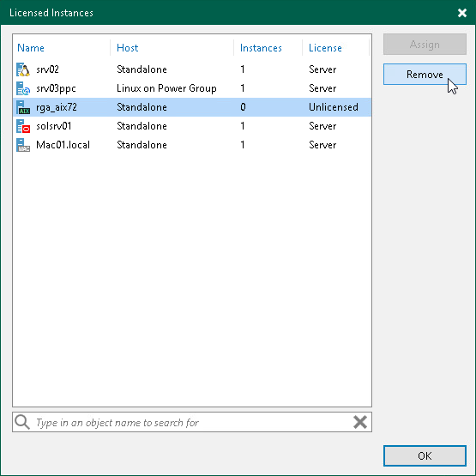This screenshot has width=476, height=476.
Task: Click the Standalone host cell of srv02
Action: click(142, 69)
